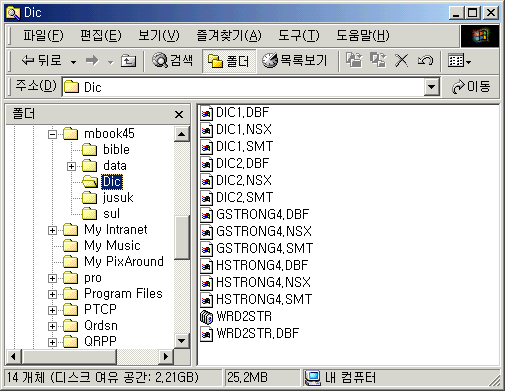This screenshot has width=505, height=391.
Task: Expand the QRPP folder node
Action: [x=52, y=342]
